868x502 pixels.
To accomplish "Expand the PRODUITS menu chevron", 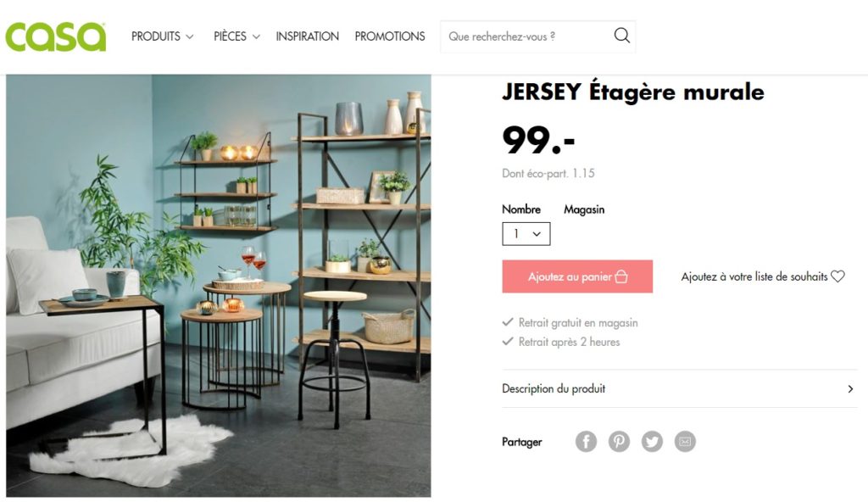I will [190, 37].
